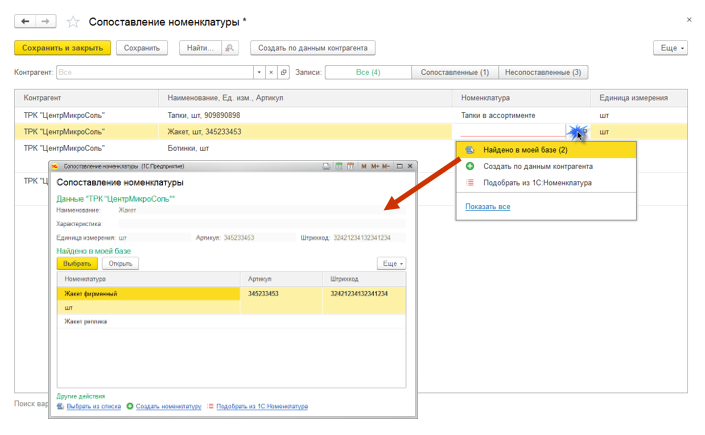Click the 1C logo icon in dialog title bar
Screen dimensions: 705x435
(55, 166)
